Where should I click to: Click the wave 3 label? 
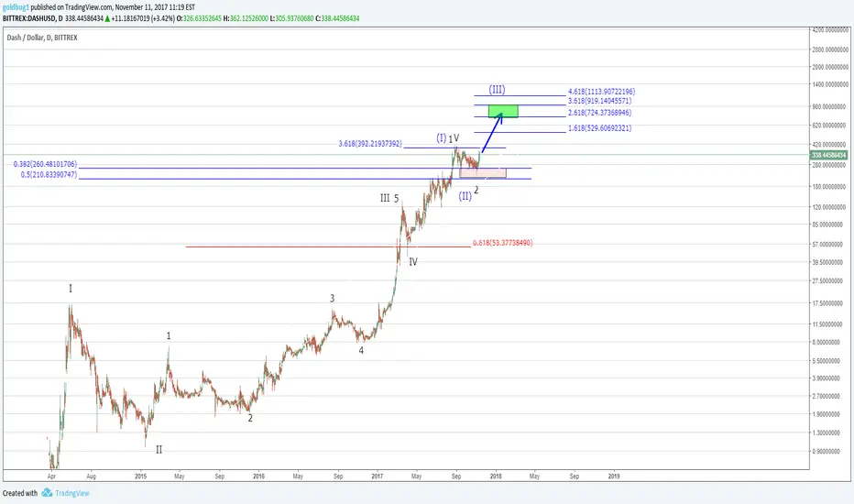(x=332, y=299)
